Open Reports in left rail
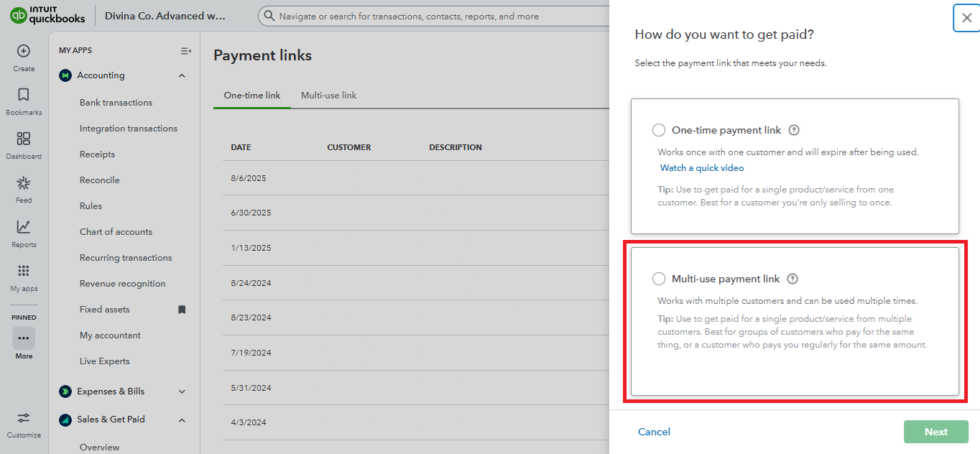980x454 pixels. (24, 227)
